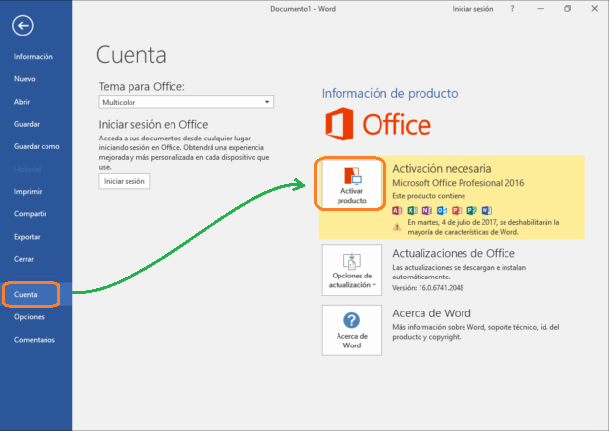Viewport: 609px width, 431px height.
Task: Click the Publisher app icon in product list
Action: (x=472, y=210)
